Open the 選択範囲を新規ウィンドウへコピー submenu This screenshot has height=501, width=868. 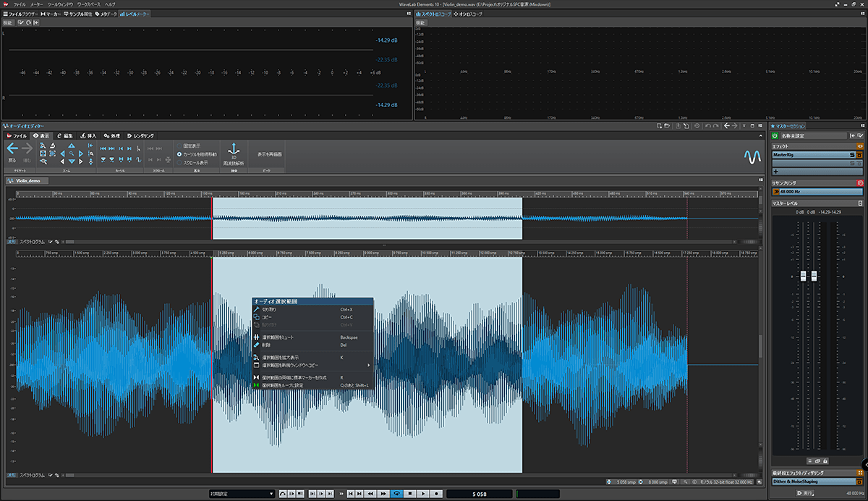point(312,365)
